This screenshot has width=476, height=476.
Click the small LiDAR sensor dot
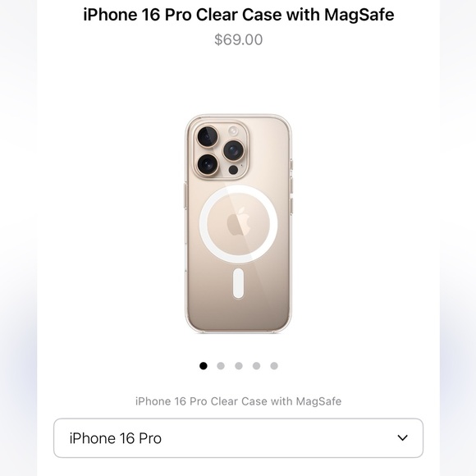[233, 170]
